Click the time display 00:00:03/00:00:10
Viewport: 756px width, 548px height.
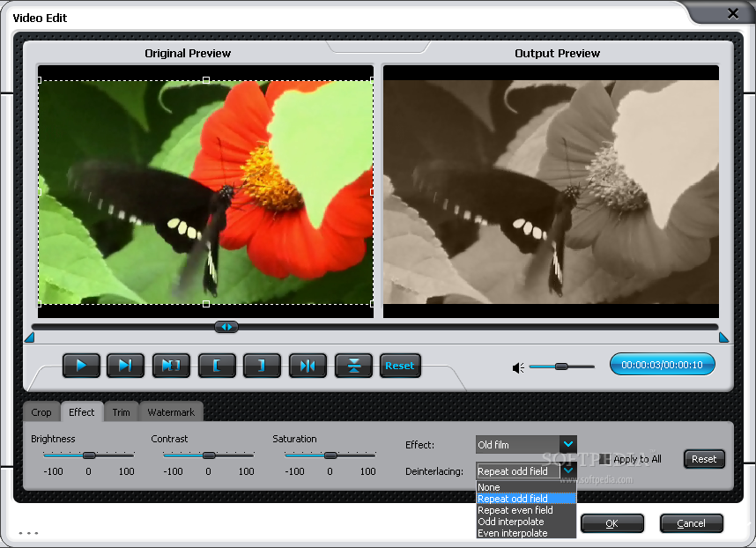662,365
